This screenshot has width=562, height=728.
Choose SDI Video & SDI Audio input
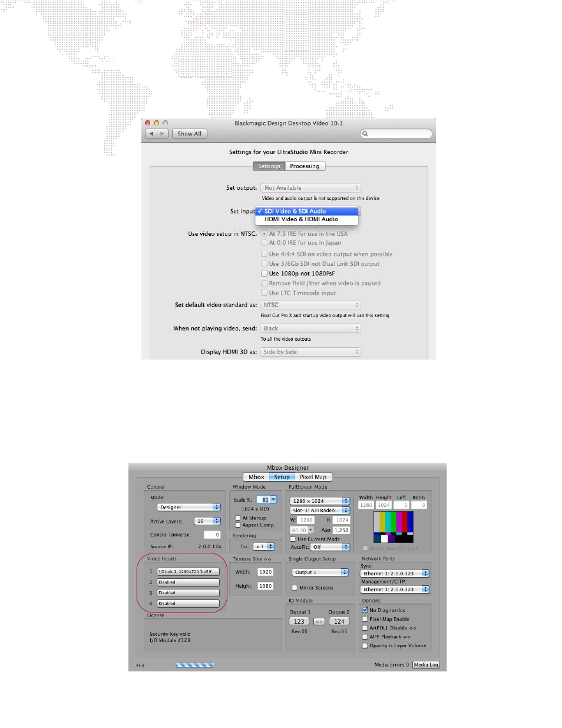point(307,211)
